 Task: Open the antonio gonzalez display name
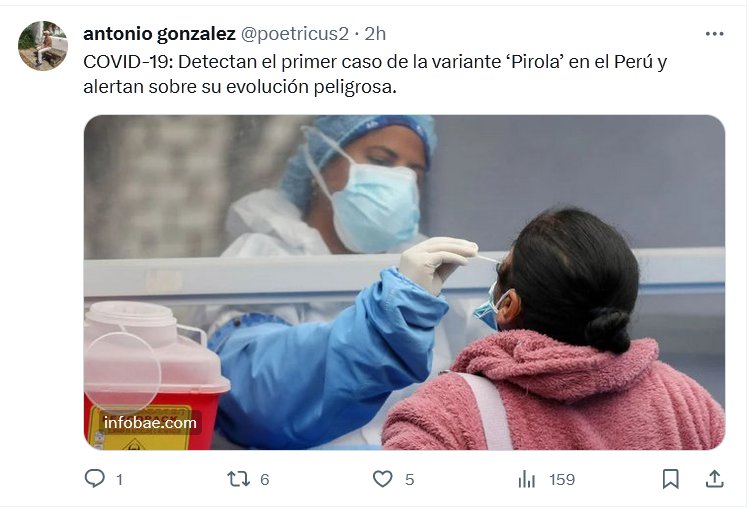coord(159,34)
